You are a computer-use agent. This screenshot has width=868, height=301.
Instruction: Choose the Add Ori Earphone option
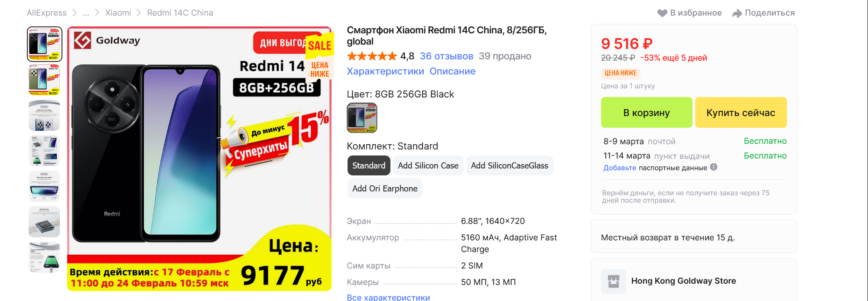(385, 188)
